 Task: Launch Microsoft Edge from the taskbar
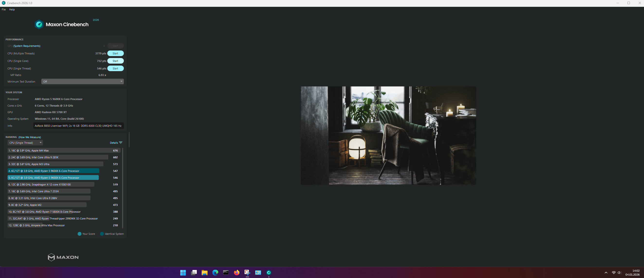click(215, 272)
